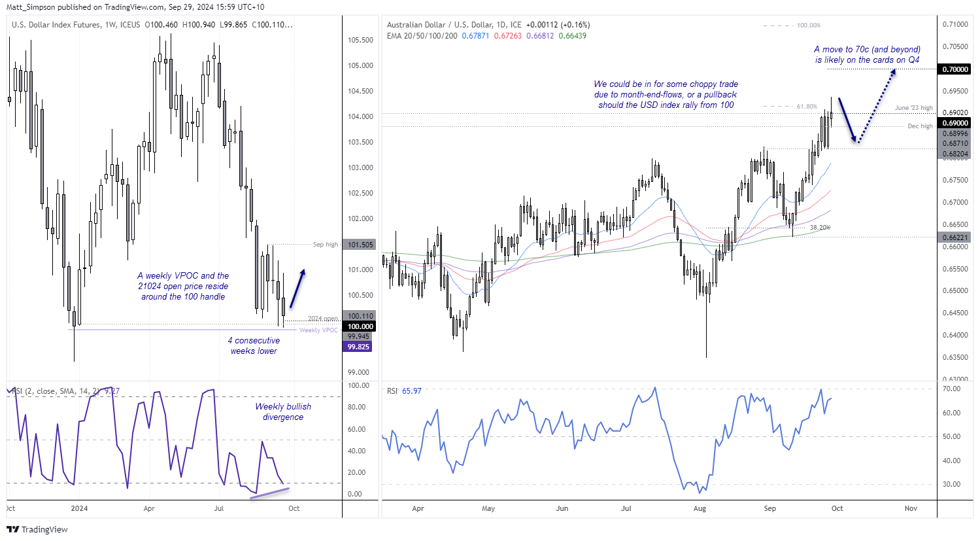The width and height of the screenshot is (980, 541).
Task: Click the black 0.69000 price label
Action: [955, 123]
